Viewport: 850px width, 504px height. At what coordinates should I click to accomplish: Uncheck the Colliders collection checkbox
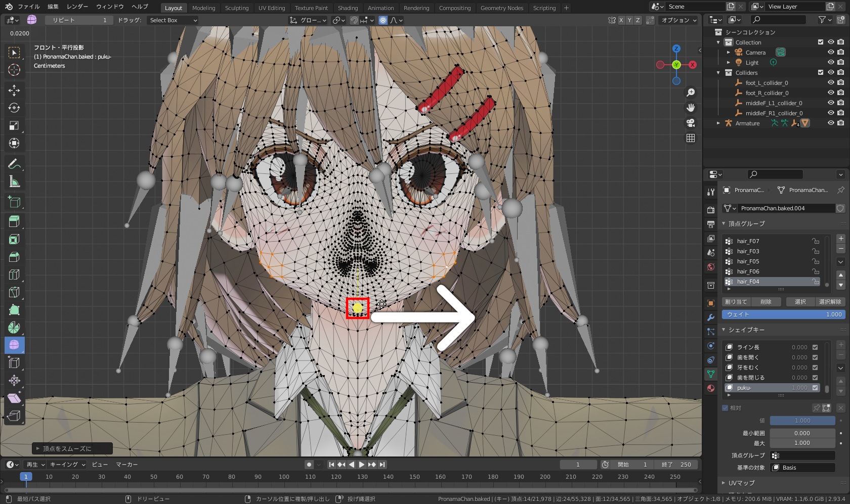pos(821,73)
